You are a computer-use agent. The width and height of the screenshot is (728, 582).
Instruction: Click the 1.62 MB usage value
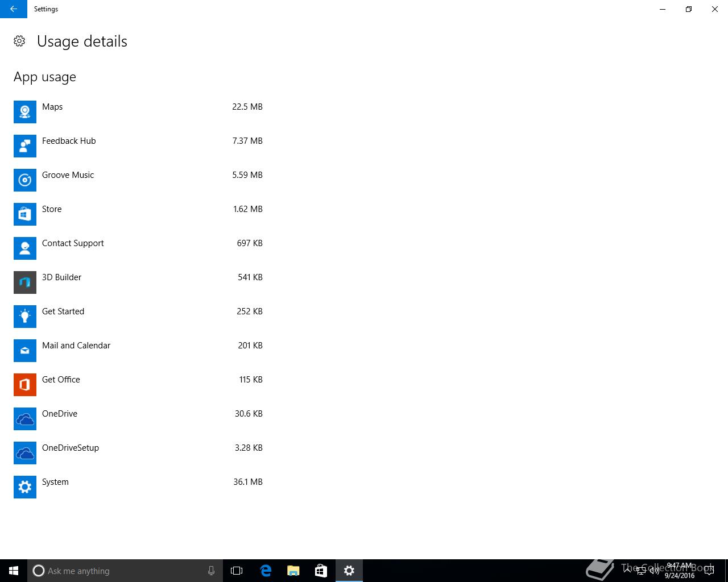[x=248, y=209]
